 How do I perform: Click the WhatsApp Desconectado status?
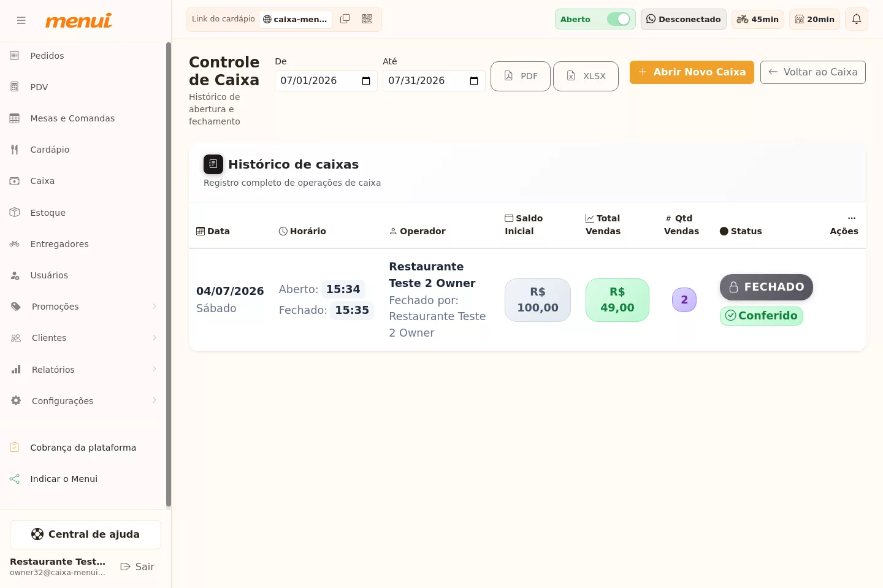pos(684,19)
